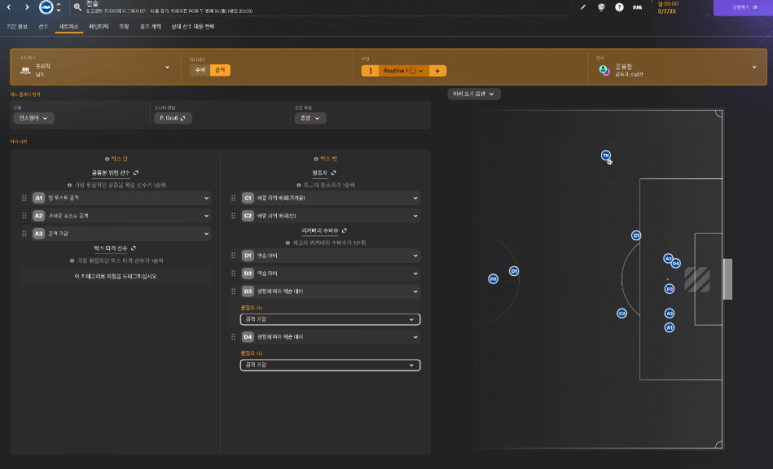Select the routine number 1 button
This screenshot has width=773, height=469.
click(x=370, y=71)
